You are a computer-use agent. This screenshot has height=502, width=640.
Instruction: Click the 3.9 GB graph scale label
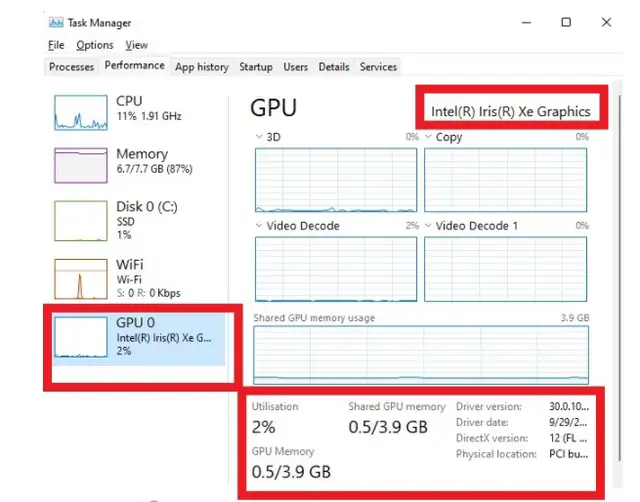click(x=575, y=318)
